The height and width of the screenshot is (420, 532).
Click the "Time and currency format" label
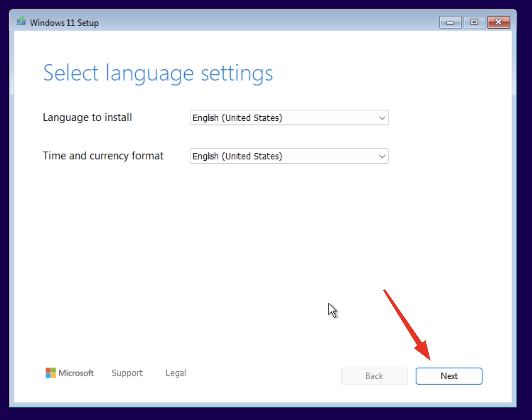tap(103, 156)
